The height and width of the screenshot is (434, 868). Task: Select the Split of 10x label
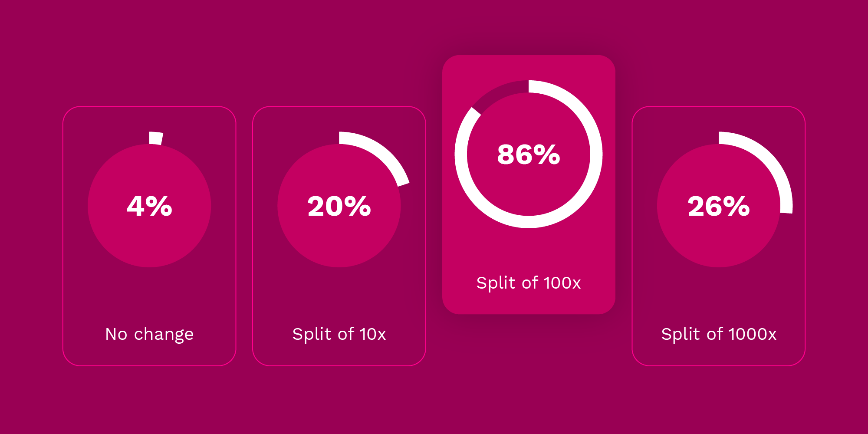339,334
